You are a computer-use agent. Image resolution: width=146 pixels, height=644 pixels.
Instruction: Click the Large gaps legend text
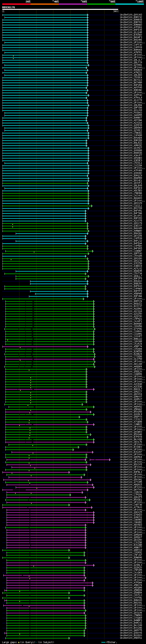pyautogui.click(x=28, y=642)
